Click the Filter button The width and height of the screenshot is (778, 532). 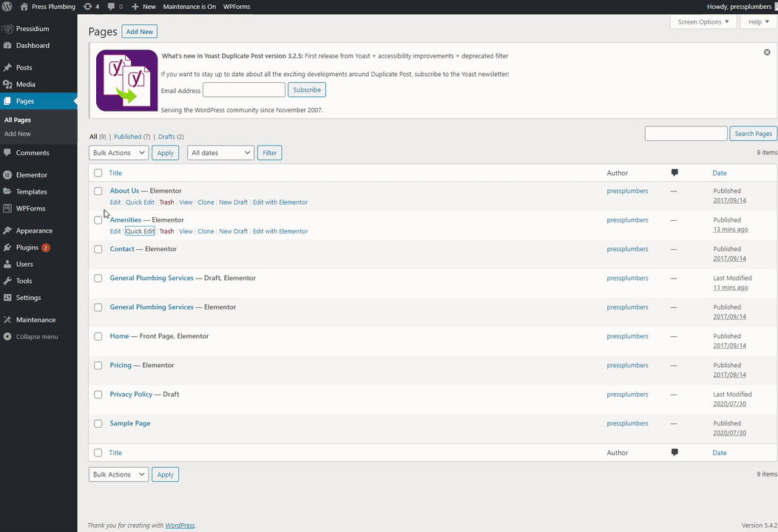tap(269, 153)
